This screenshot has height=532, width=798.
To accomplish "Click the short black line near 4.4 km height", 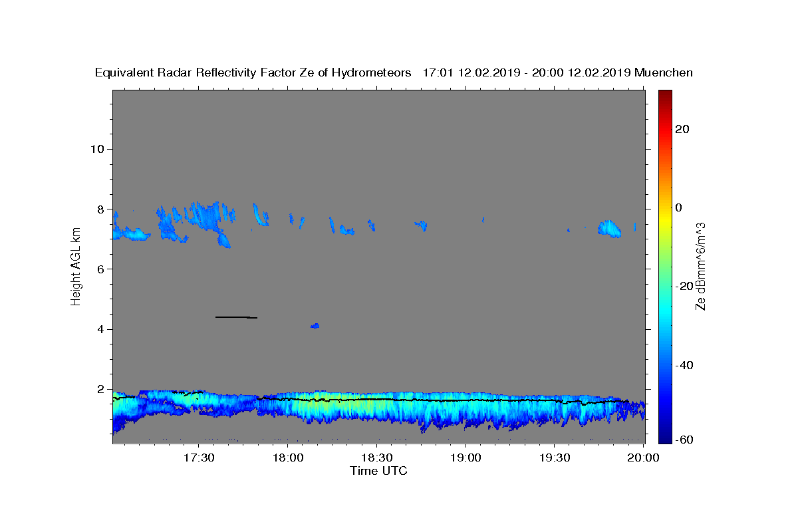I will 236,317.
